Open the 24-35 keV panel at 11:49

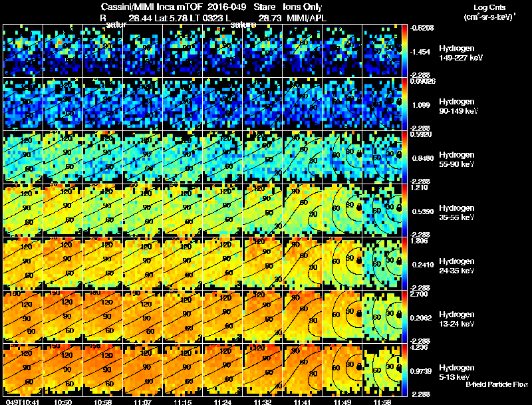click(342, 263)
